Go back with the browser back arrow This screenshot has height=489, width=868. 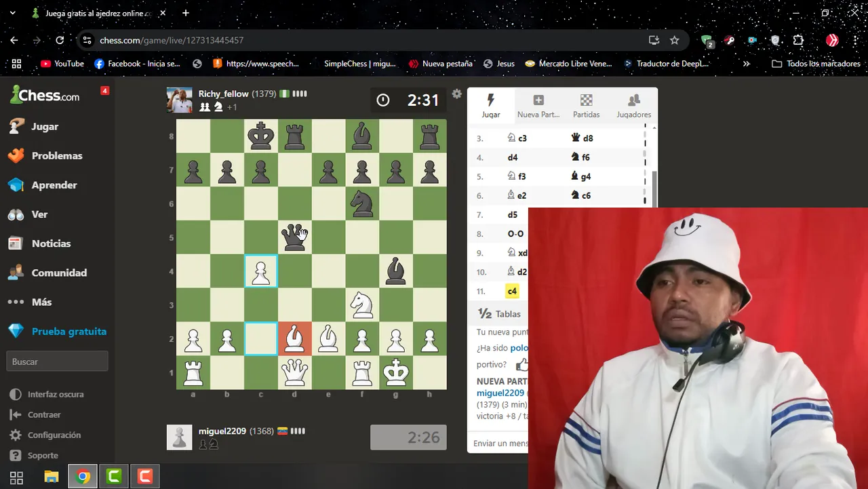tap(14, 40)
